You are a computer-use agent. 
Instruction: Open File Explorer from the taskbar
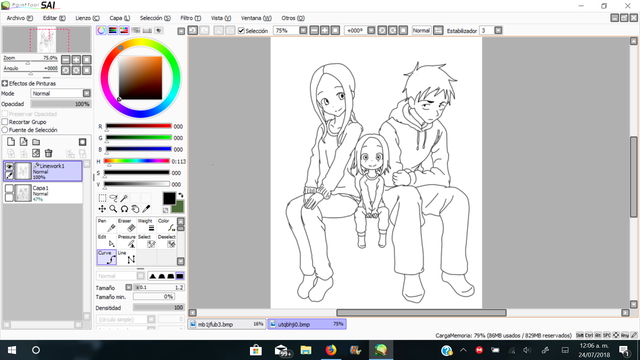306,350
